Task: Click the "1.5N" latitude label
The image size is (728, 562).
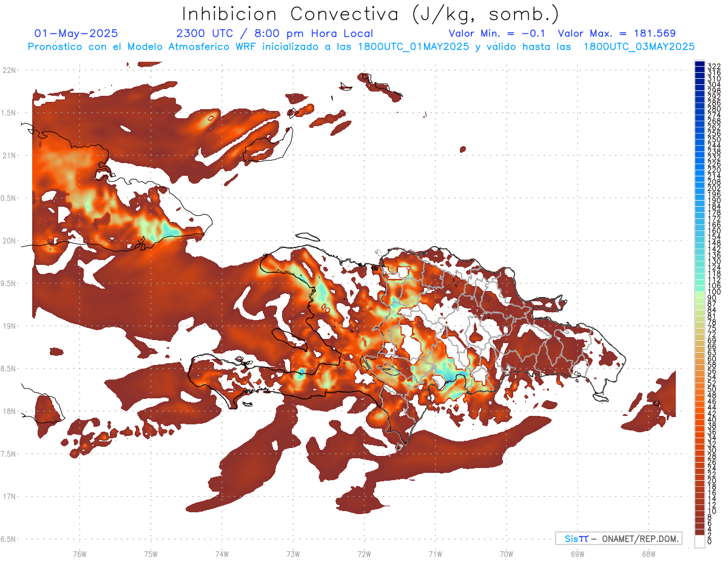Action: [x=9, y=113]
